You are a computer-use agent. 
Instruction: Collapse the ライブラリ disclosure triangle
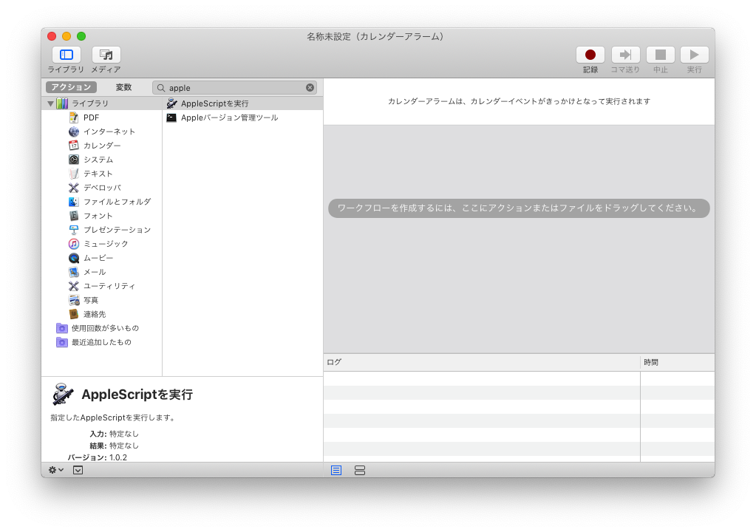51,103
